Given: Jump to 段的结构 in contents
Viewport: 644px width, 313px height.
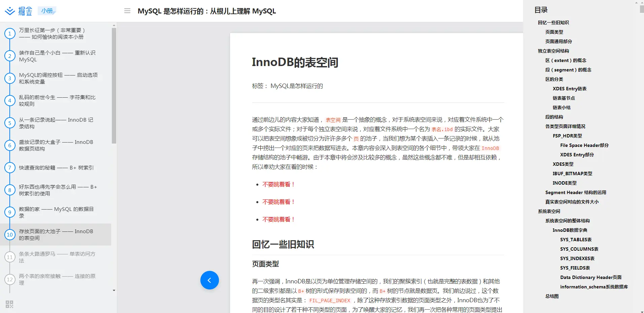Looking at the screenshot, I should [554, 117].
